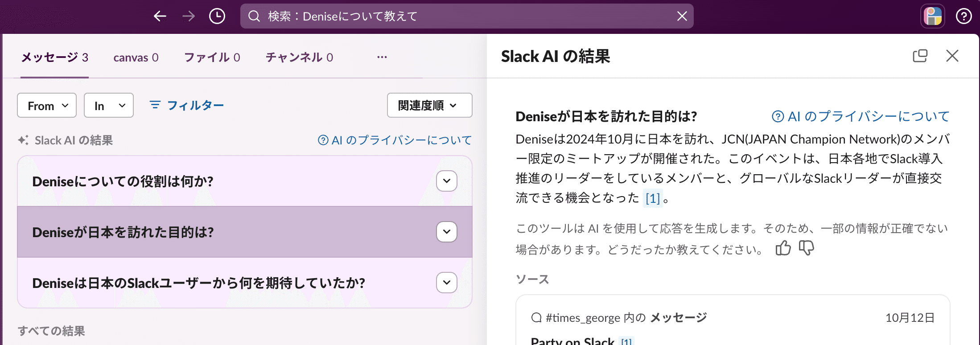This screenshot has width=980, height=345.
Task: Go back with the left arrow
Action: pyautogui.click(x=160, y=16)
